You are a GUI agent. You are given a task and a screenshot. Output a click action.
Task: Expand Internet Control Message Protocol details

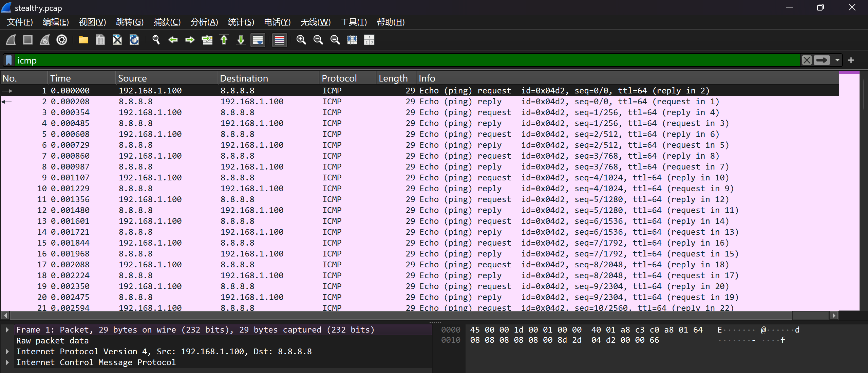tap(7, 362)
